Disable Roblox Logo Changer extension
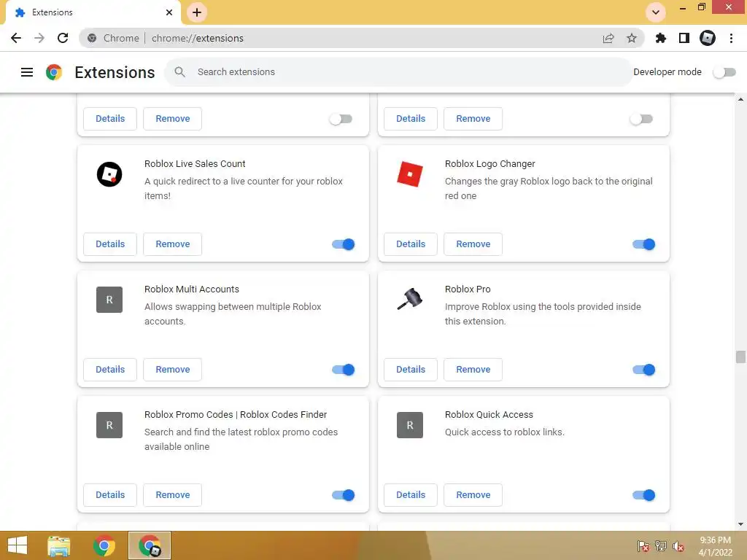 point(643,244)
